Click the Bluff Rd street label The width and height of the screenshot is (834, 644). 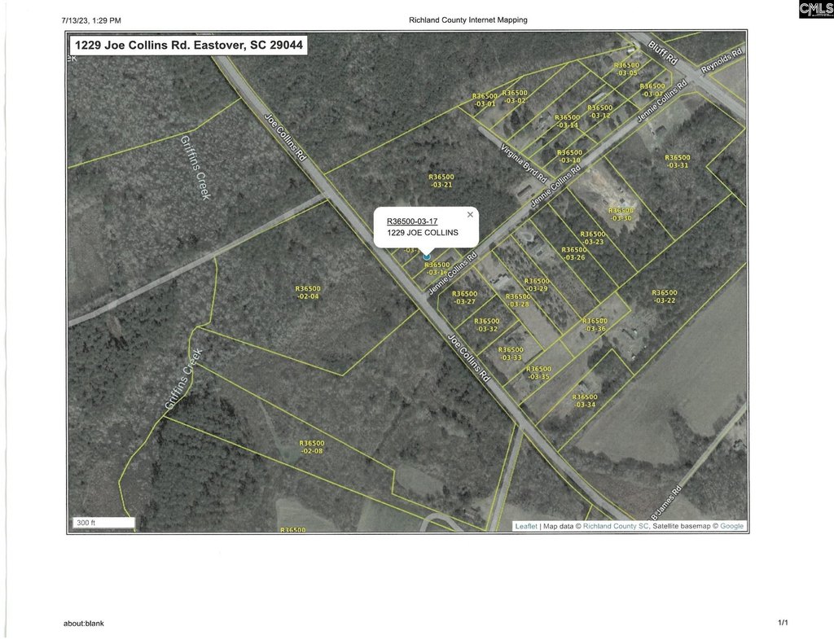(x=662, y=50)
